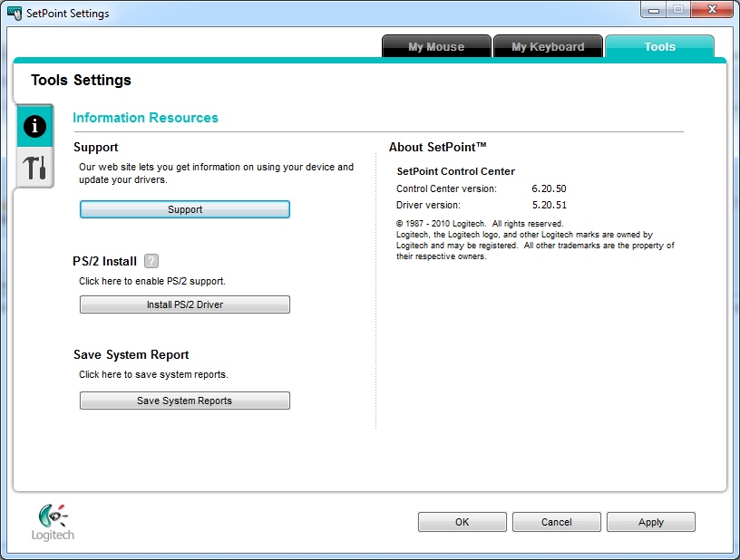This screenshot has width=740, height=560.
Task: Open the Information Resources sidebar icon
Action: [34, 126]
